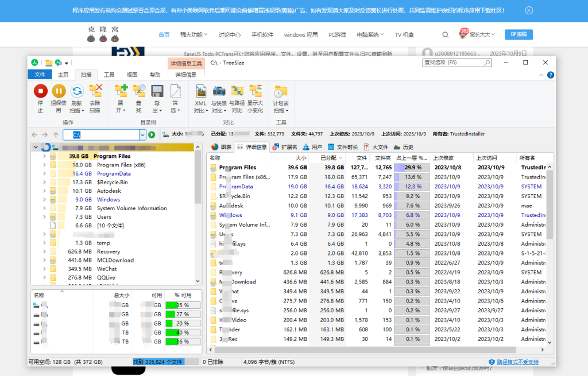Click the 29.9 % bar for Program Files

click(x=412, y=168)
